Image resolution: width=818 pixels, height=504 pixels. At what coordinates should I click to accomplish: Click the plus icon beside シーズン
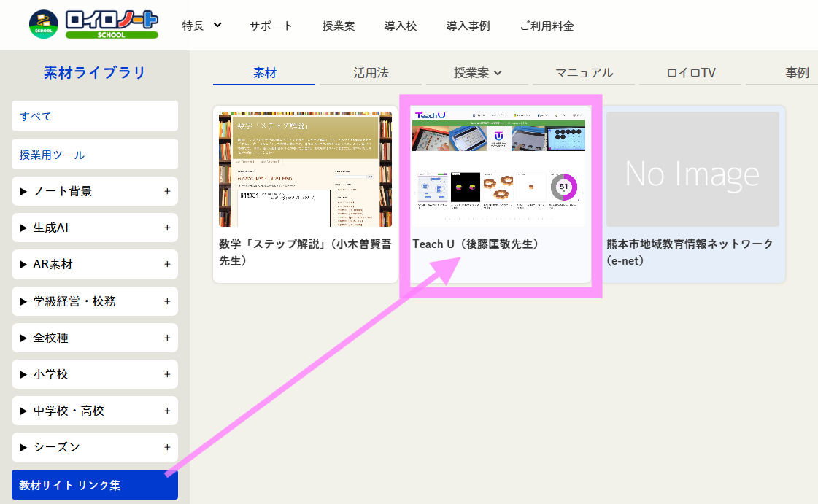[167, 447]
